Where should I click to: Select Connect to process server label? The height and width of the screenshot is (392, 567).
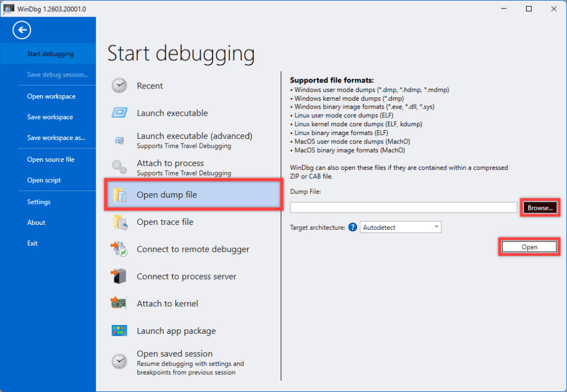(x=187, y=276)
